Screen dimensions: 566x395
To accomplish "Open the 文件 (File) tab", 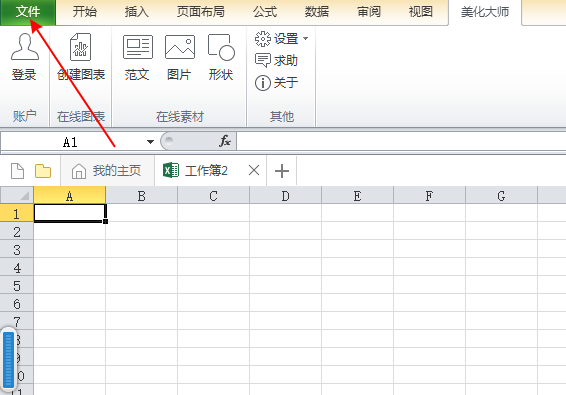I will click(28, 12).
